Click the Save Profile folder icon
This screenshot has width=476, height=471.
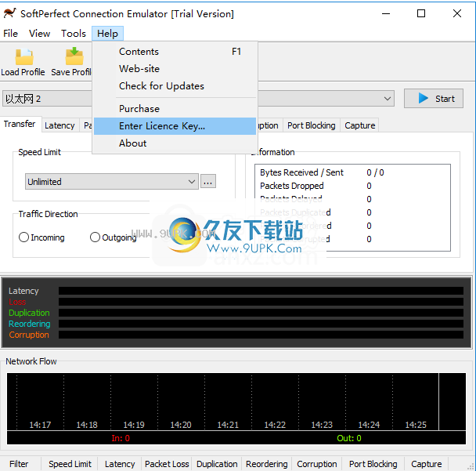click(x=74, y=56)
